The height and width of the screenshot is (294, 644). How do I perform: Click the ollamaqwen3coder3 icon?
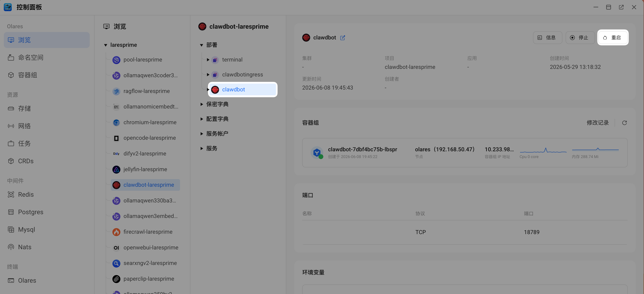[x=116, y=76]
